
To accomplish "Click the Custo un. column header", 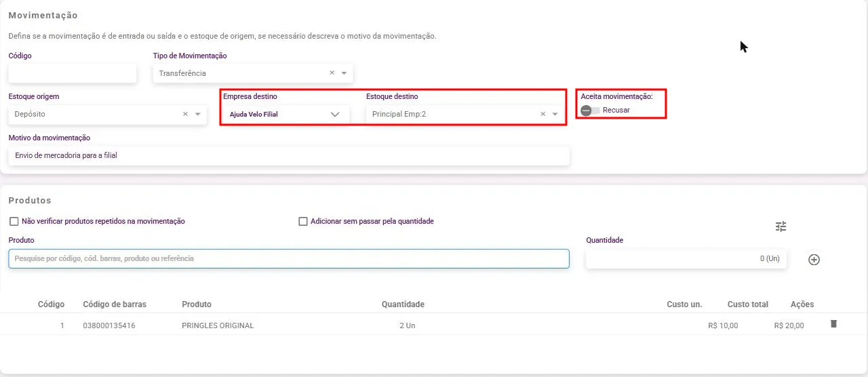I will pos(684,304).
